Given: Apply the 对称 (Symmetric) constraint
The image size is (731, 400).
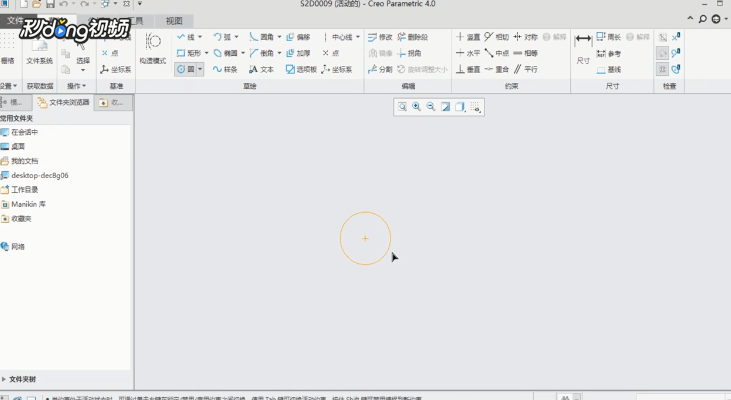Looking at the screenshot, I should pyautogui.click(x=525, y=37).
